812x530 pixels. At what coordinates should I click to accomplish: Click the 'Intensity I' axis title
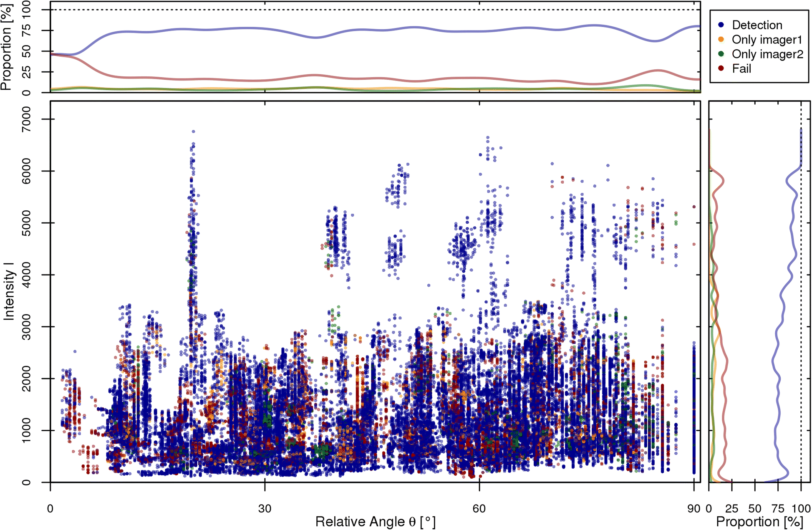[9, 291]
